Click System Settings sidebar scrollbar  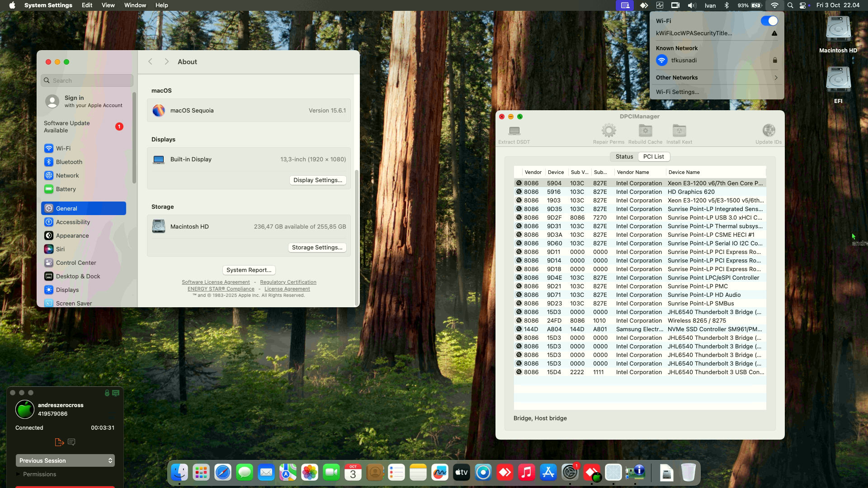[x=134, y=138]
